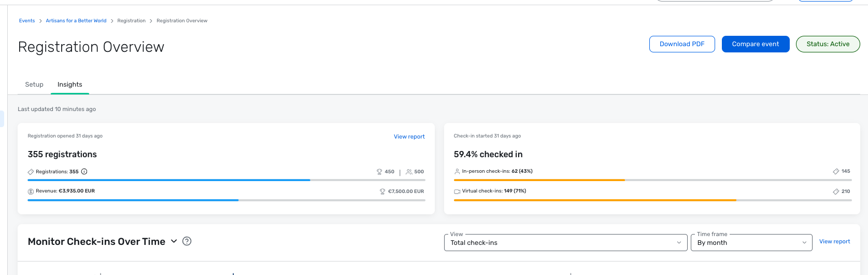Click the ticket icon next to 210

836,191
